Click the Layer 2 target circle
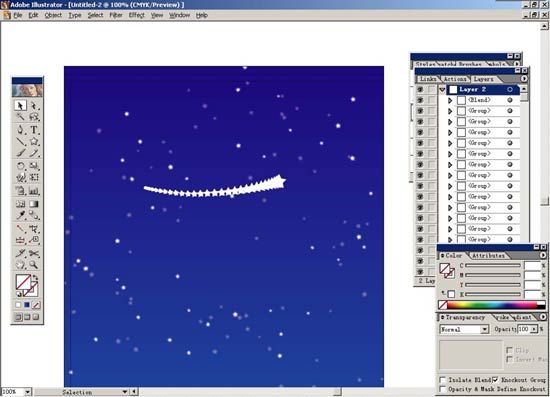This screenshot has height=397, width=550. point(510,89)
